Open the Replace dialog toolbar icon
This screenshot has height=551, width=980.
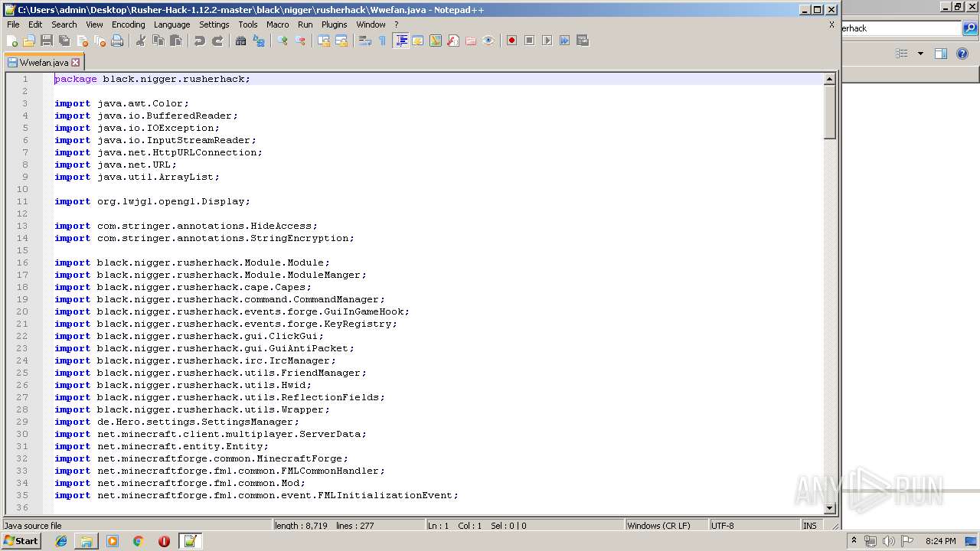click(259, 41)
